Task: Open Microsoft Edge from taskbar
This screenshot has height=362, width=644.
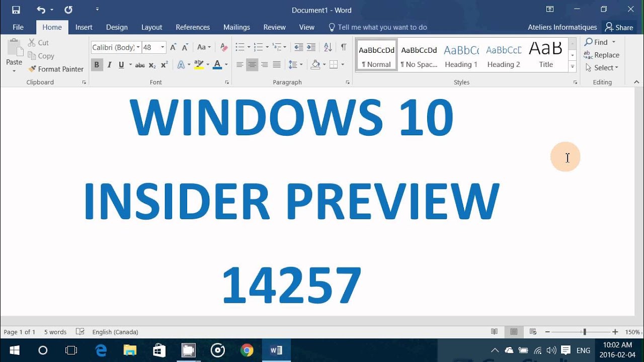Action: [101, 350]
